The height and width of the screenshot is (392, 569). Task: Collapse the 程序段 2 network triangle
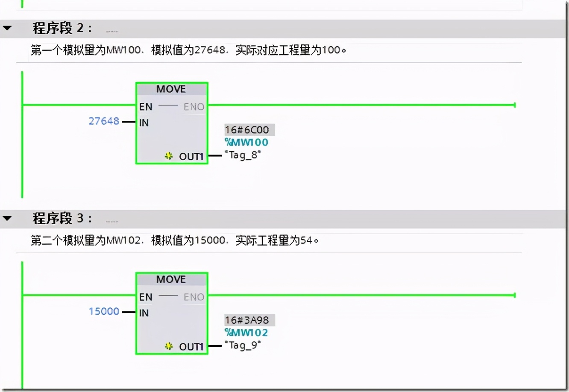click(7, 29)
